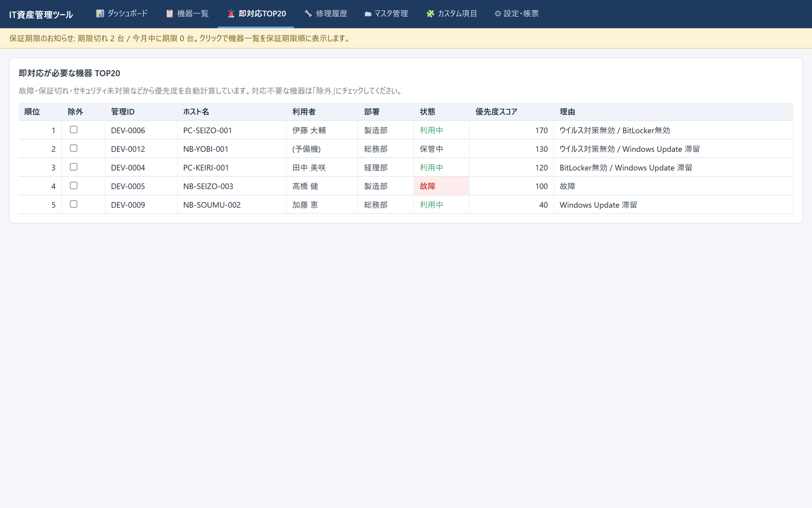Check the exclude box for DEV-0005
812x508 pixels.
coord(74,185)
